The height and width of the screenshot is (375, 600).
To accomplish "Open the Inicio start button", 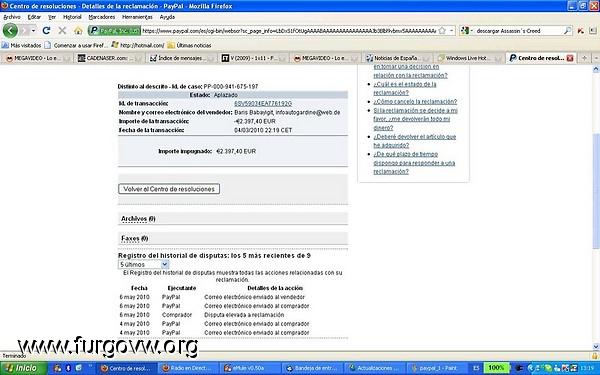I will (x=24, y=368).
